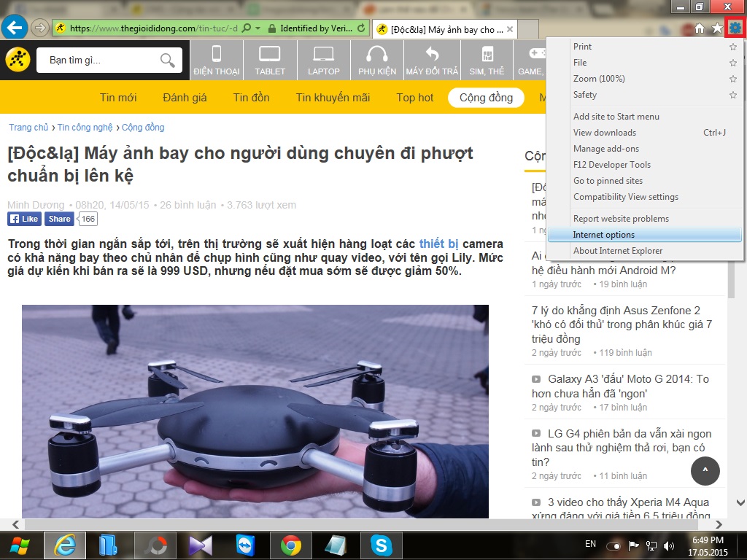Viewport: 747px width, 560px height.
Task: Click the horizontal scrollbar right arrow
Action: point(719,524)
